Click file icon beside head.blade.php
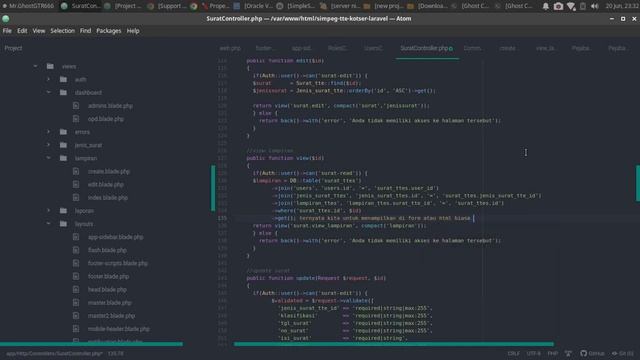The image size is (640, 360). [76, 289]
